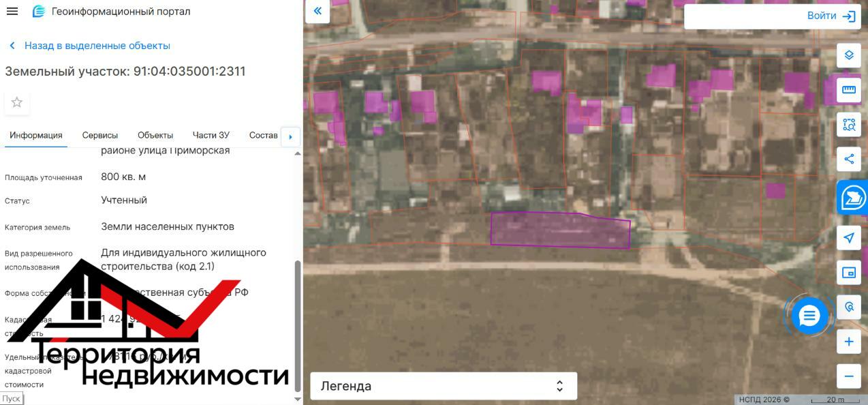Image resolution: width=868 pixels, height=405 pixels.
Task: Add land plot to favorites star
Action: click(x=17, y=102)
